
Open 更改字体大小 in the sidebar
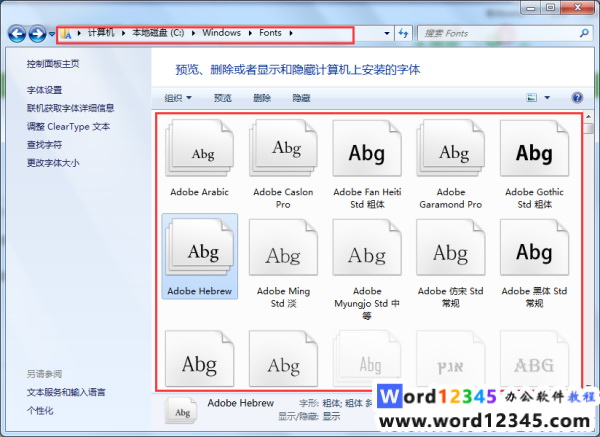[x=53, y=163]
